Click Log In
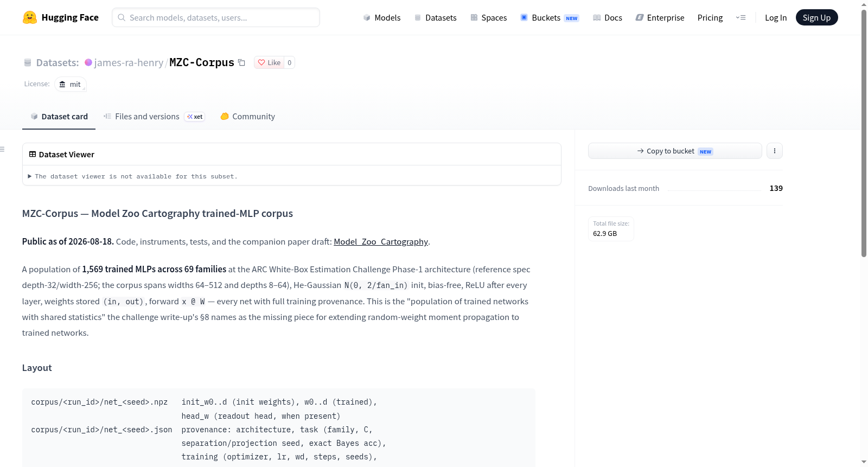Screen dimensions: 868x467 click(x=776, y=18)
